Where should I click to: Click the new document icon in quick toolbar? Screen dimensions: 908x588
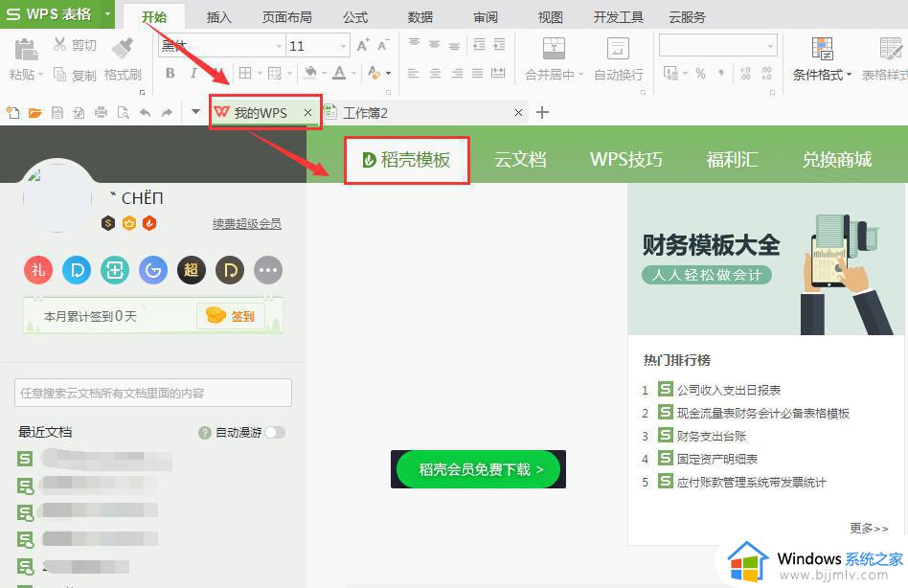(12, 112)
